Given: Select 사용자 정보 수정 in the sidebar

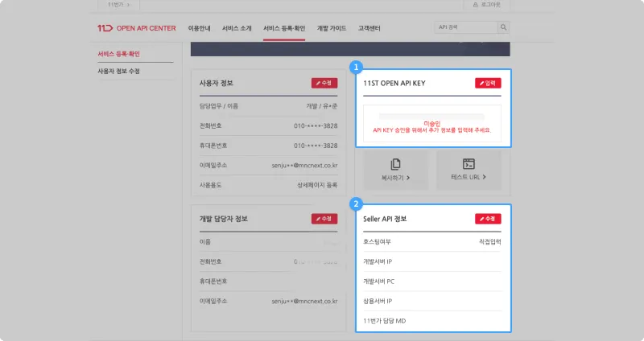Looking at the screenshot, I should pyautogui.click(x=118, y=71).
